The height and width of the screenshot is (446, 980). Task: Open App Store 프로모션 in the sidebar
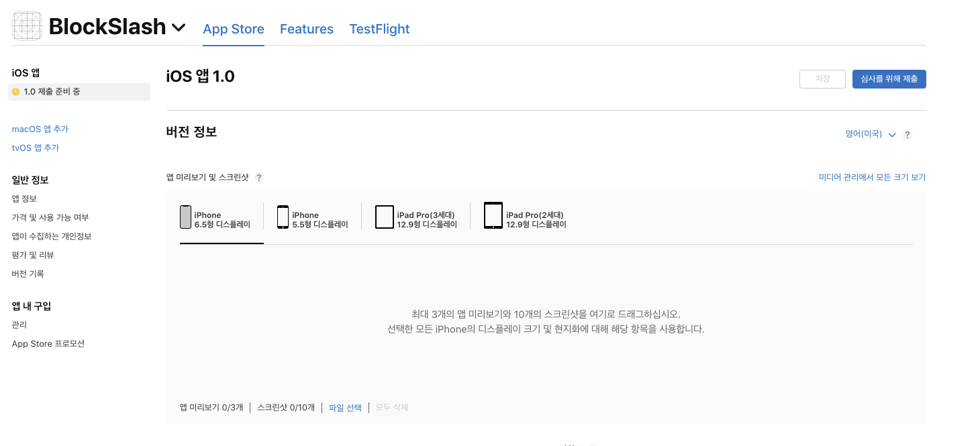(48, 343)
